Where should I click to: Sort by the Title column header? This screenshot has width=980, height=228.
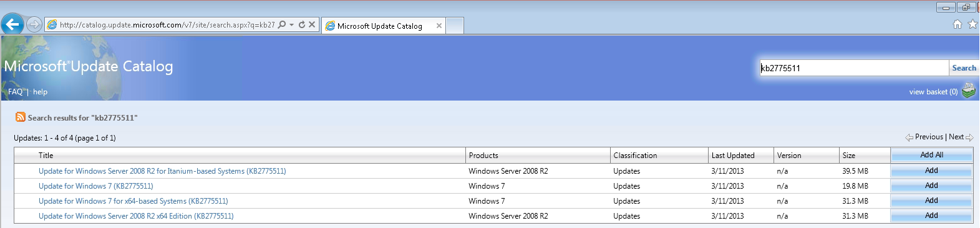[46, 156]
